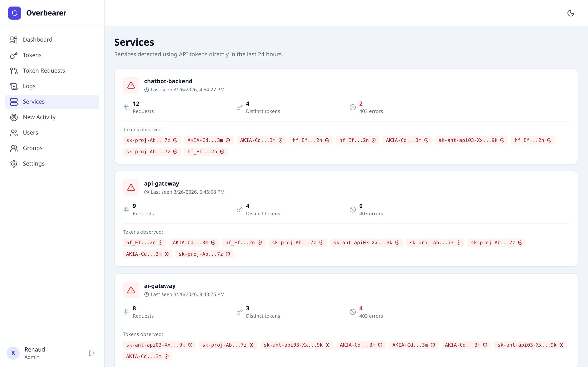Click the Renaud admin profile avatar
The width and height of the screenshot is (588, 367).
point(13,353)
